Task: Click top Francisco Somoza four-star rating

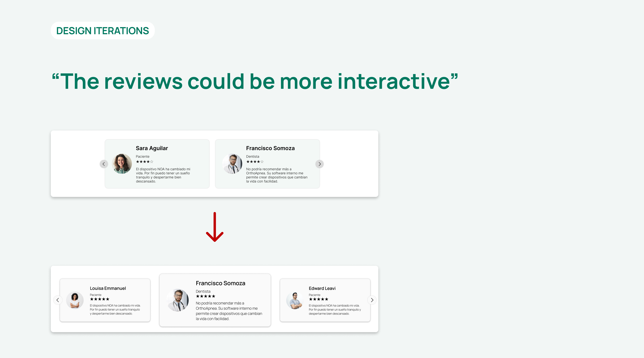Action: tap(255, 162)
